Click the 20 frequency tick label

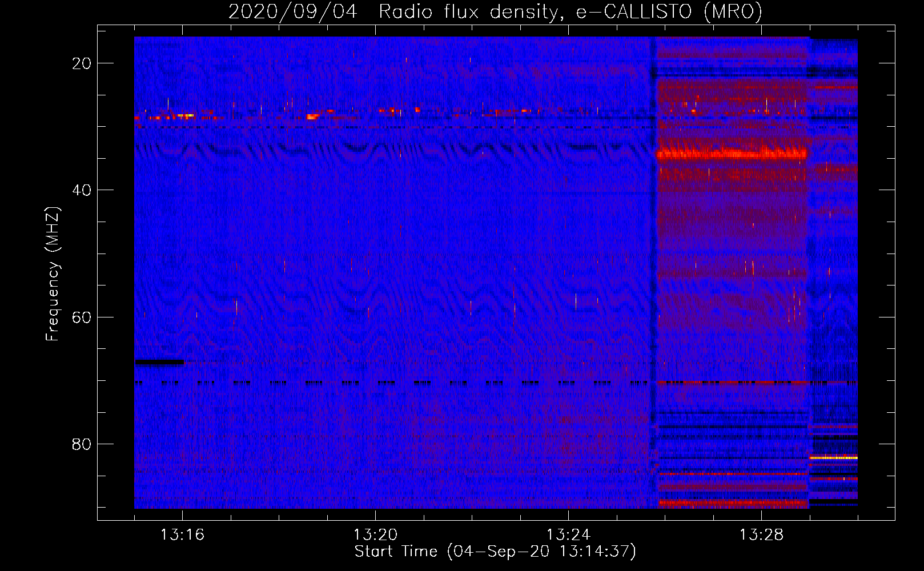(x=82, y=63)
